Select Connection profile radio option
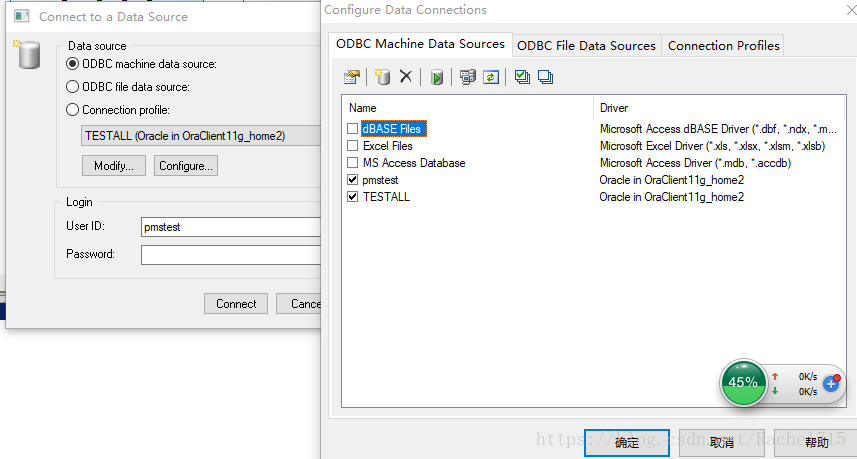Image resolution: width=857 pixels, height=459 pixels. 72,110
